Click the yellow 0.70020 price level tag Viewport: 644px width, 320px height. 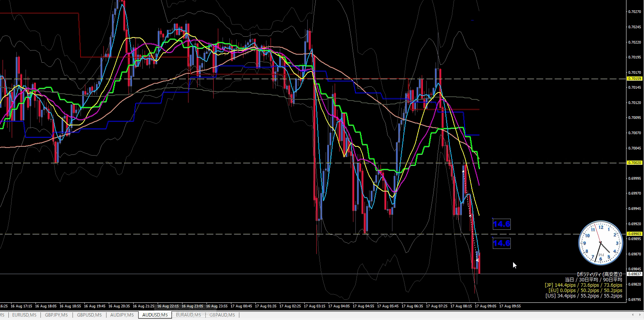(634, 163)
